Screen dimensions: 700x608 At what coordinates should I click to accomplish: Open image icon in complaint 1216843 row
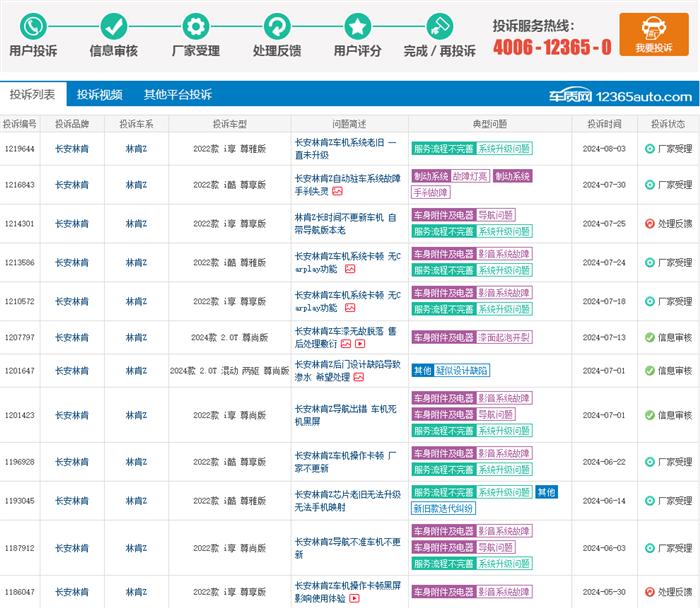click(x=338, y=192)
